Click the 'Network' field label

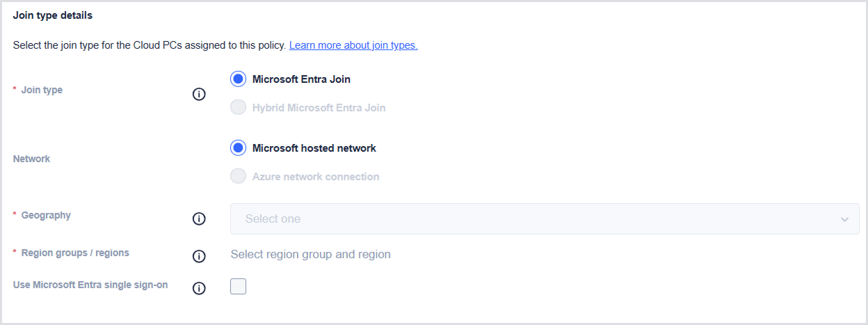tap(32, 159)
